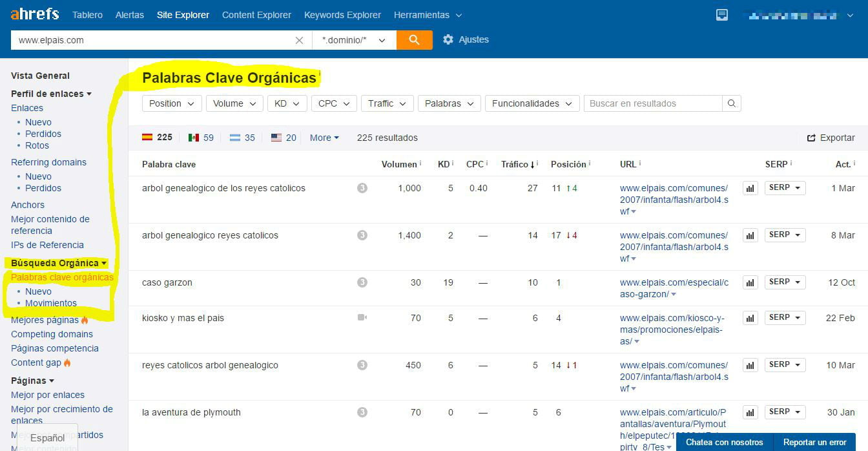Click Chatea con nosotros button
The image size is (868, 451).
724,442
